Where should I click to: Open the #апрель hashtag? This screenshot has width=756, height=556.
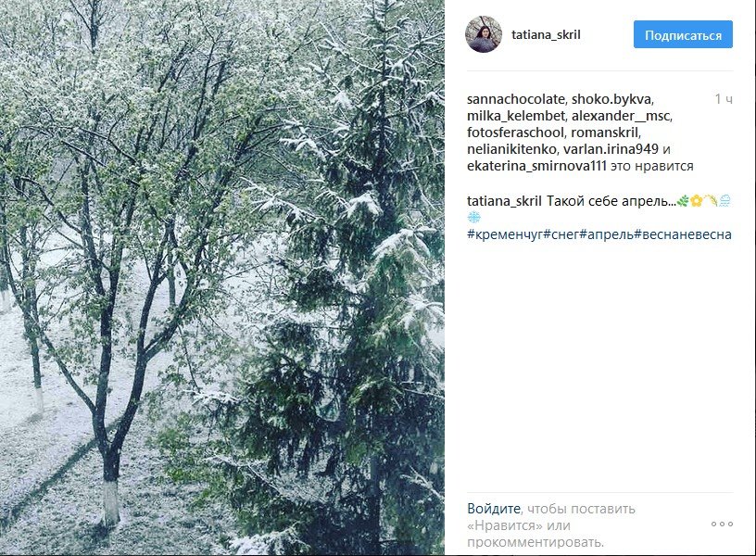coord(607,234)
